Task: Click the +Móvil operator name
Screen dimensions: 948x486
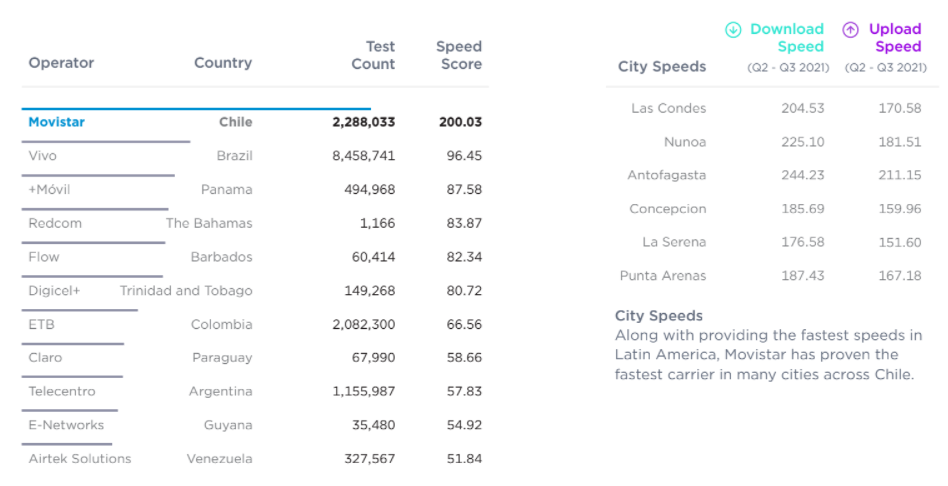Action: click(49, 190)
